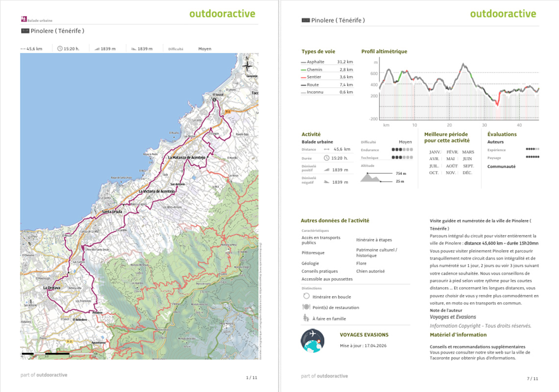This screenshot has width=559, height=392.
Task: Click 'Accès en transports publics' characteristic
Action: 321,240
